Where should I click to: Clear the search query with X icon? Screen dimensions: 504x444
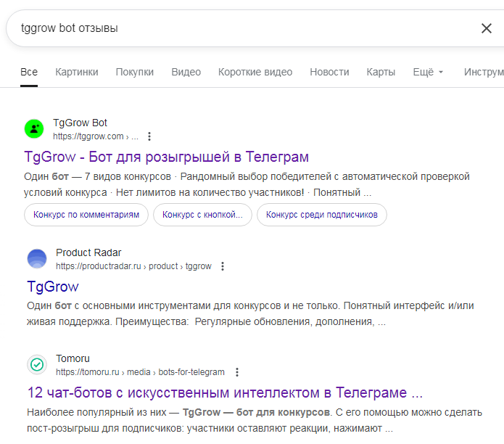[487, 28]
